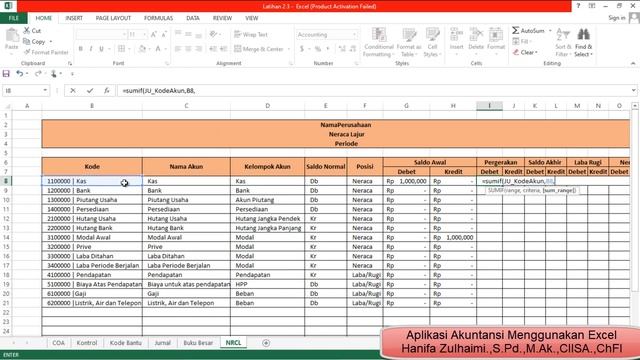Image resolution: width=640 pixels, height=360 pixels.
Task: Expand the formula bar chevron
Action: click(633, 91)
